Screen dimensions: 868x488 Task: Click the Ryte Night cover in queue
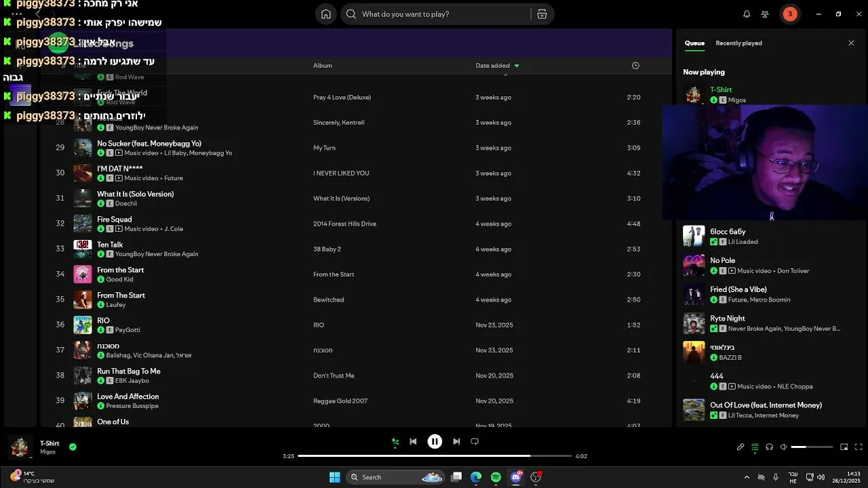694,323
